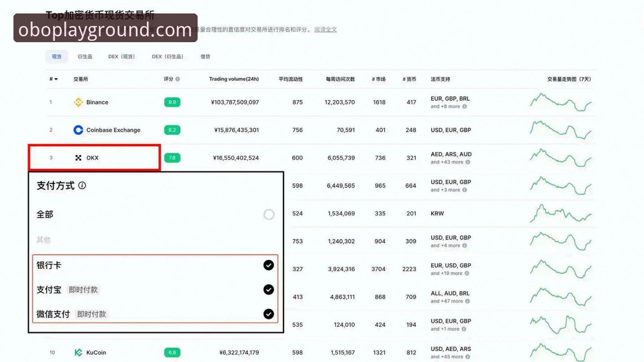Click info icon beside 支付方式 title
This screenshot has width=644, height=362.
coord(82,185)
